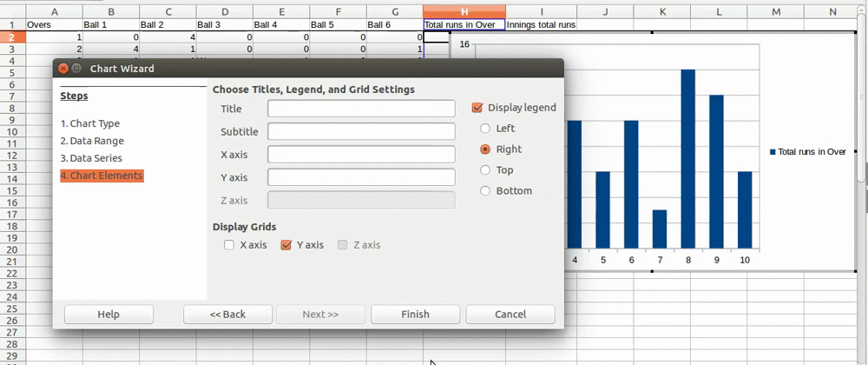Viewport: 868px width, 365px height.
Task: Open Help for Chart Wizard
Action: [108, 315]
